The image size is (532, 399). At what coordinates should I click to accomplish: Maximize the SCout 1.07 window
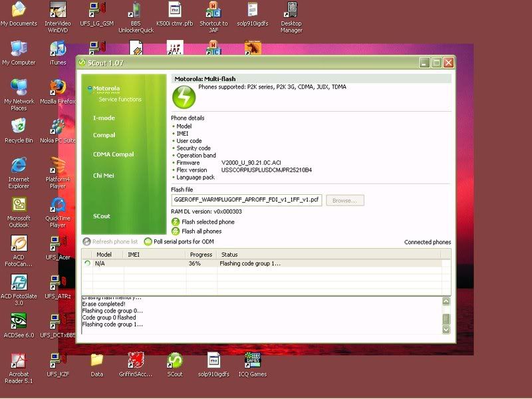[x=437, y=63]
